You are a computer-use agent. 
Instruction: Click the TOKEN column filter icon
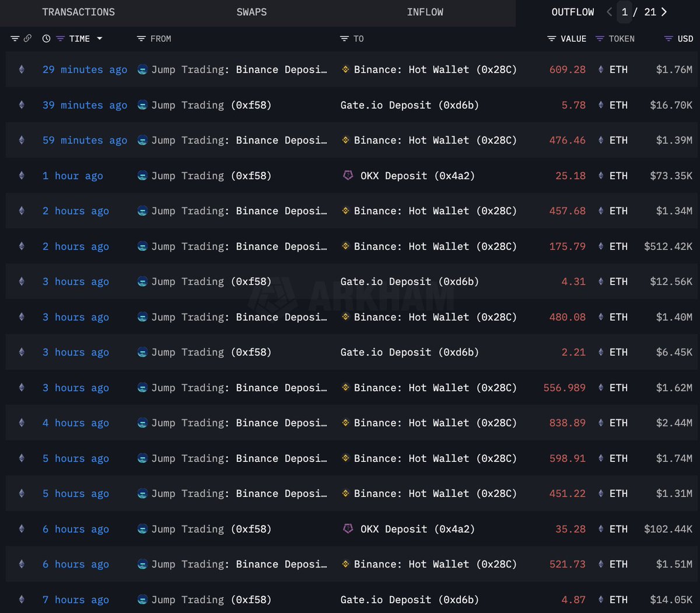(598, 38)
